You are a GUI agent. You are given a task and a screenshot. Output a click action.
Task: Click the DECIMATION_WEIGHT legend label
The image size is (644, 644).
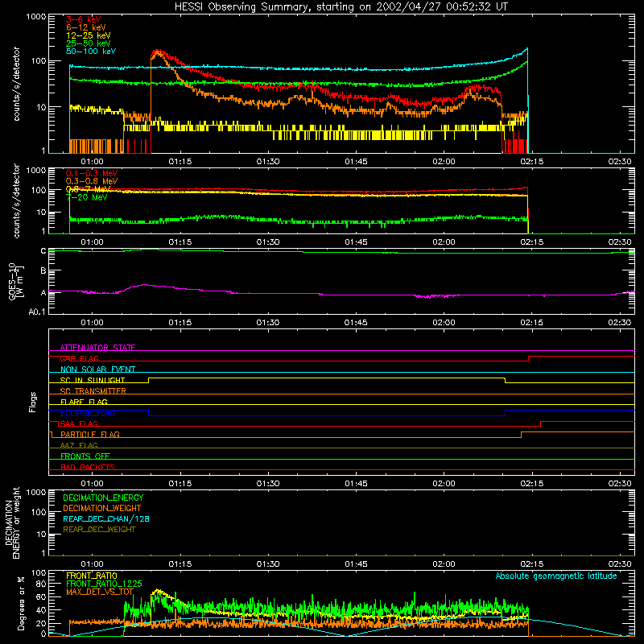click(x=102, y=508)
